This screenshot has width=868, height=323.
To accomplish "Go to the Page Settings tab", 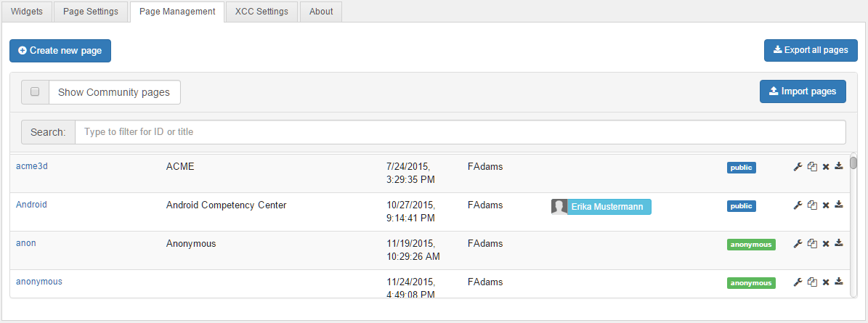I will (x=91, y=12).
